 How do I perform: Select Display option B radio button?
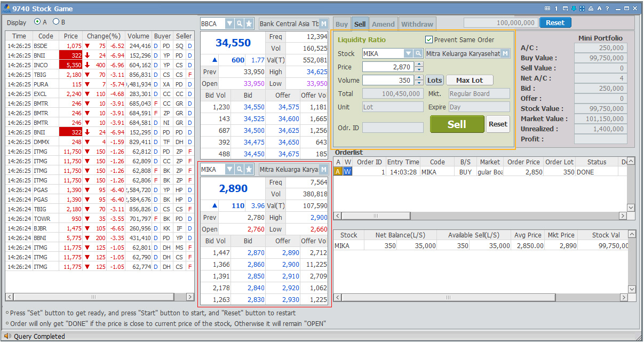pyautogui.click(x=55, y=22)
